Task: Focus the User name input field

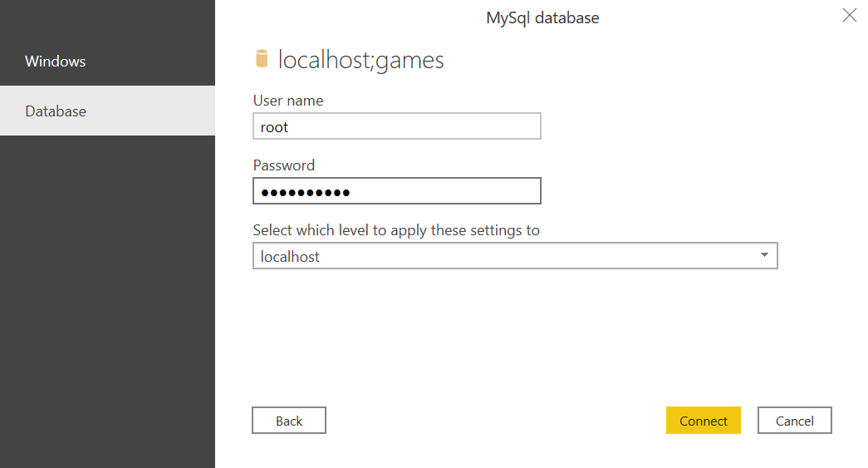Action: 397,126
